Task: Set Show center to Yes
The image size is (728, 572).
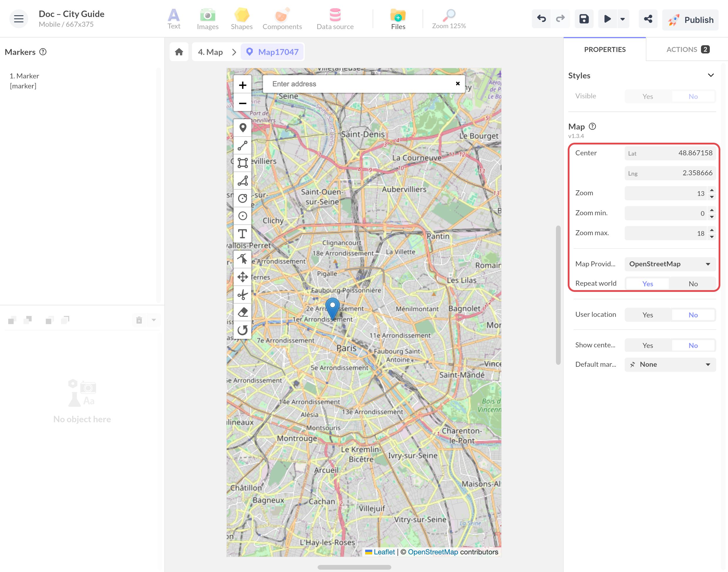Action: (x=648, y=345)
